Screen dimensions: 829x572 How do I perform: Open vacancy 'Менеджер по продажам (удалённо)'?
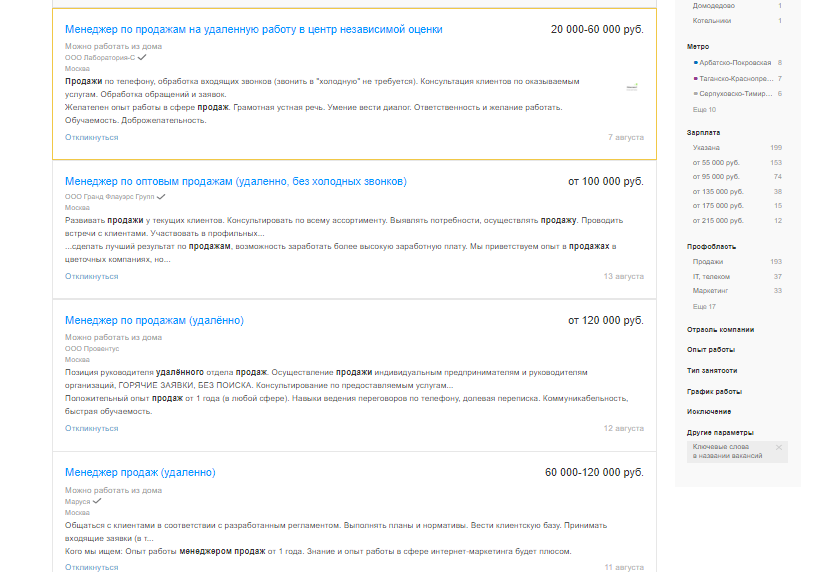click(154, 320)
